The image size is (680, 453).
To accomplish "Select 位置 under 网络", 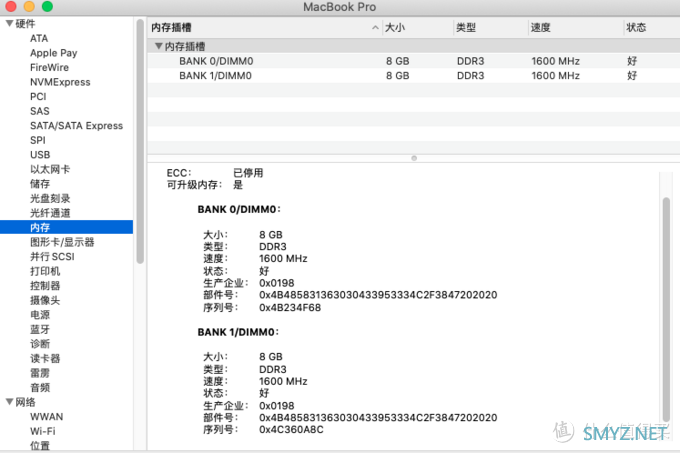I will point(40,446).
